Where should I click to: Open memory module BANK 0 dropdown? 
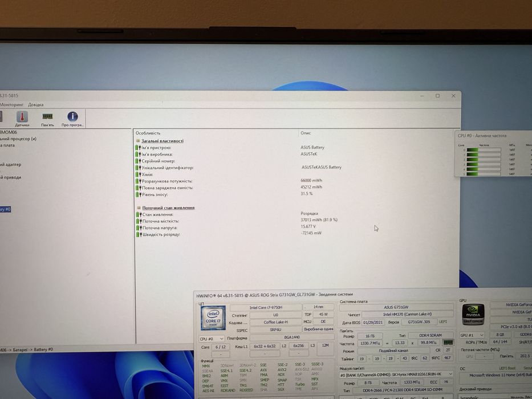(396, 374)
